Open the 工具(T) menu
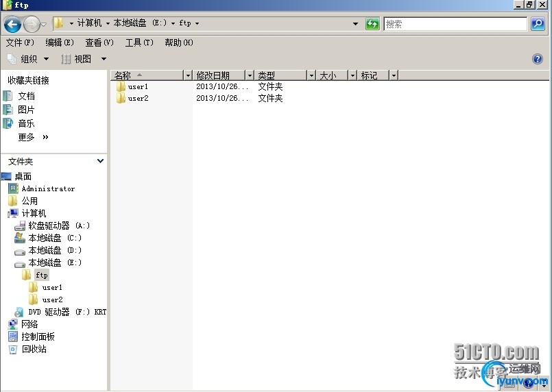Image resolution: width=552 pixels, height=392 pixels. pyautogui.click(x=139, y=42)
